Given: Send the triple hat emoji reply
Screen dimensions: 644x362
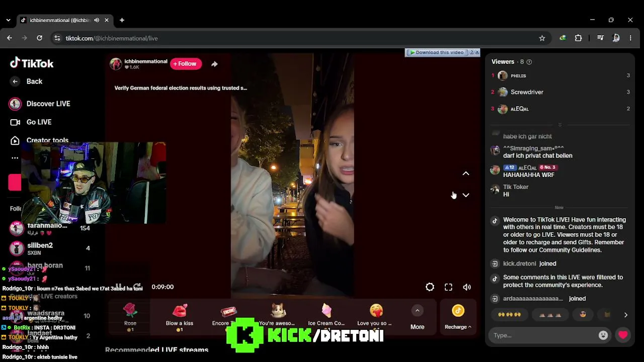Looking at the screenshot, I should tap(550, 315).
